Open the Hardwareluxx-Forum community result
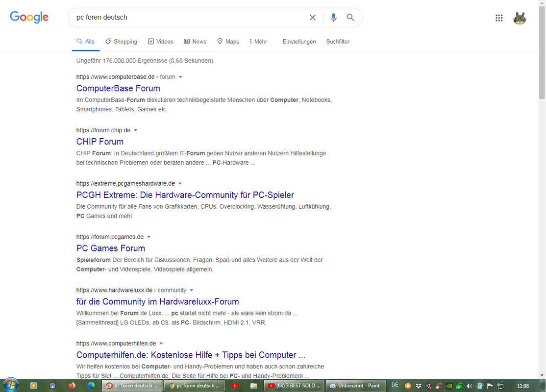This screenshot has width=546, height=392. (157, 301)
